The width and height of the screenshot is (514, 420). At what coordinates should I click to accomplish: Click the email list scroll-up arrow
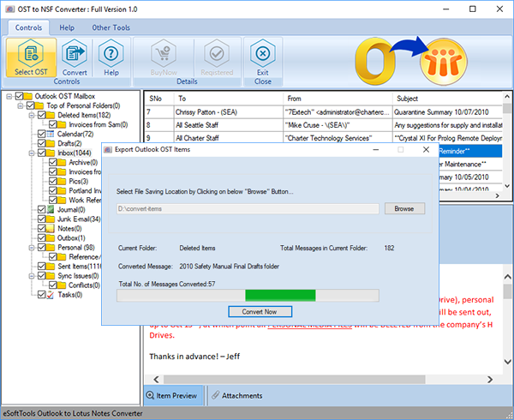pyautogui.click(x=507, y=97)
